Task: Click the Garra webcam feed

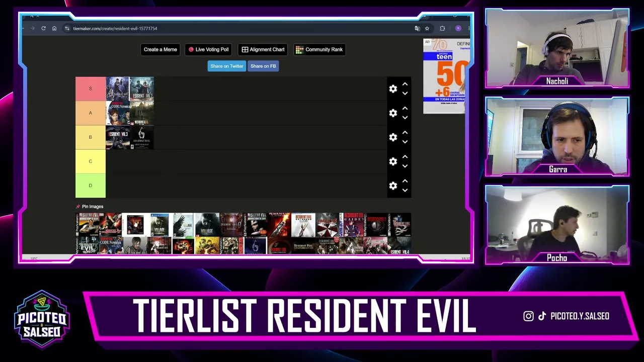Action: [557, 136]
